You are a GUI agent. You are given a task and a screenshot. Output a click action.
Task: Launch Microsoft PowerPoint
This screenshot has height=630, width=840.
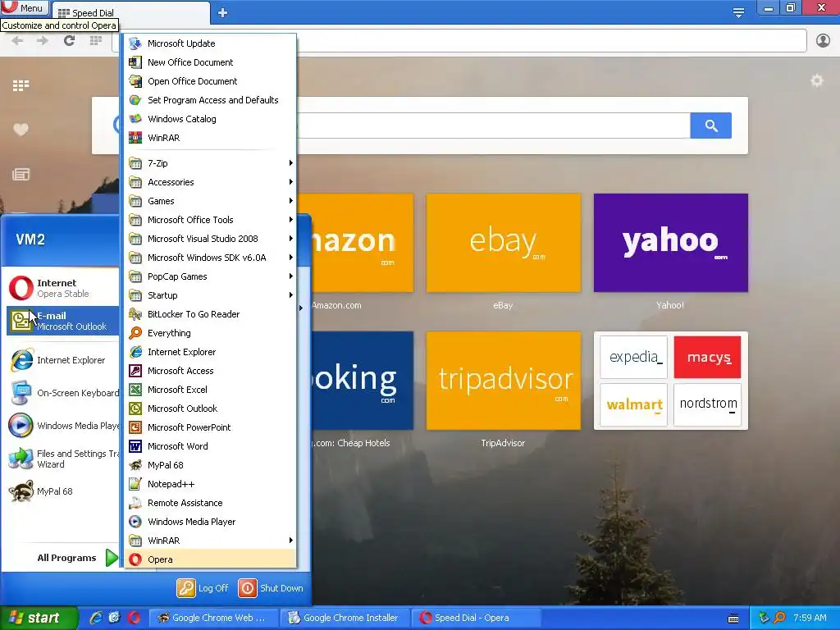[x=211, y=427]
